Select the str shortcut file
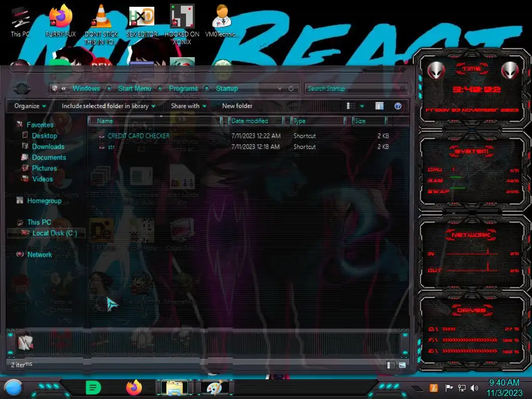Viewport: 532px width, 399px height. pos(111,147)
